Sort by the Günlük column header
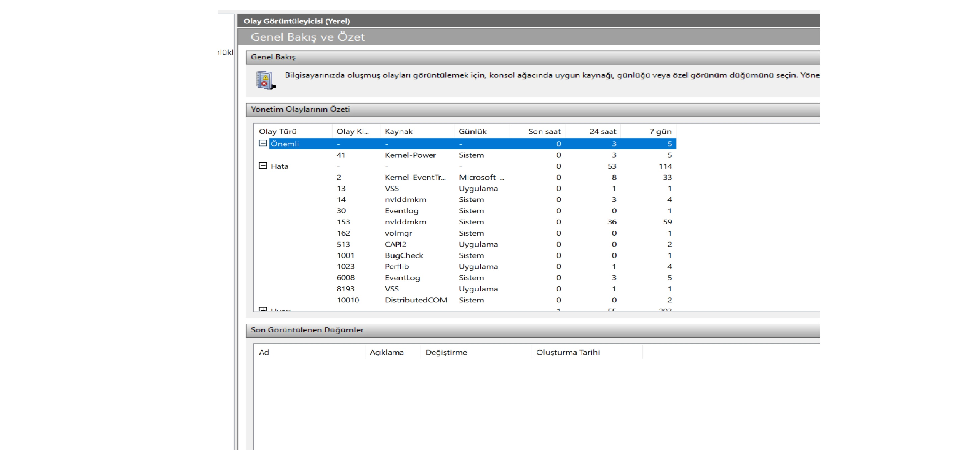980x468 pixels. click(x=482, y=132)
